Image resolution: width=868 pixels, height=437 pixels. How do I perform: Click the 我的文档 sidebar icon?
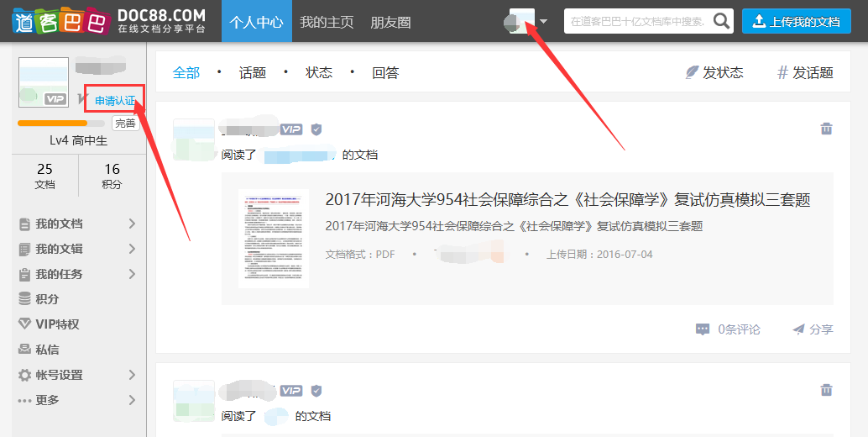(24, 224)
